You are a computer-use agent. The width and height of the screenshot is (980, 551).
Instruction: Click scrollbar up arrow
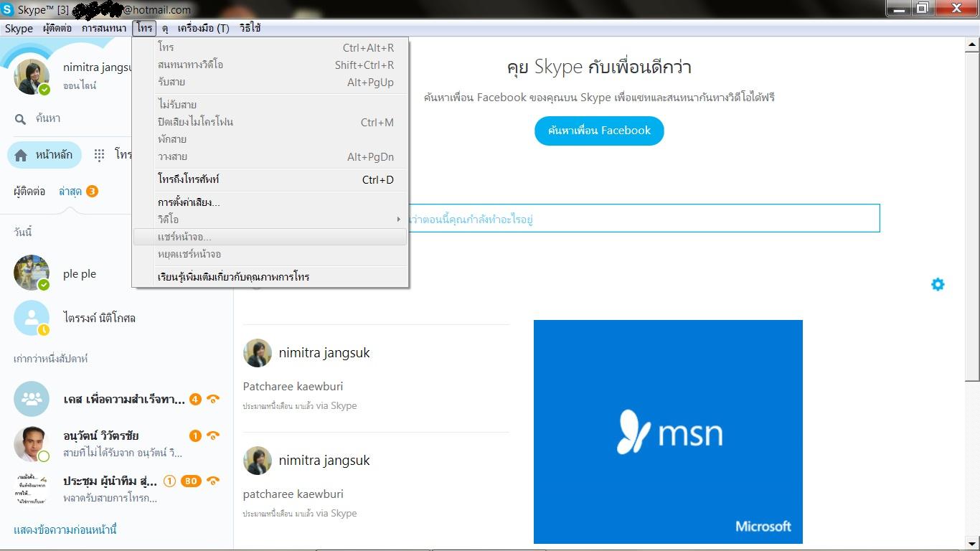tap(972, 44)
